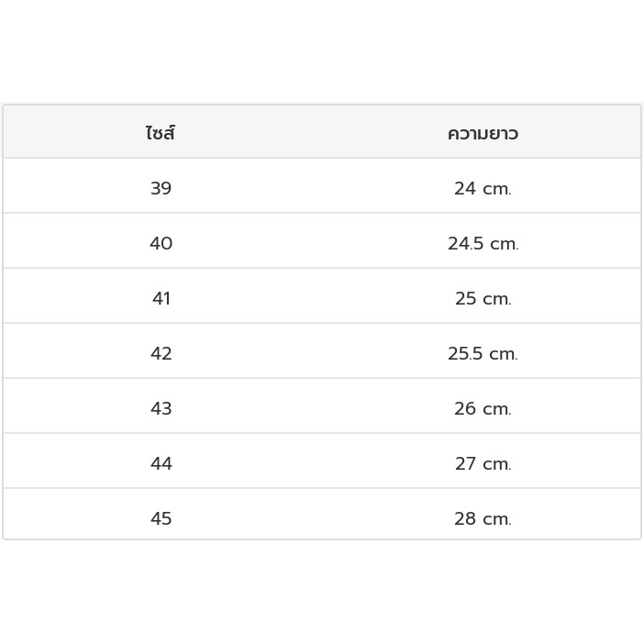Select size 39 in the table

[x=161, y=189]
